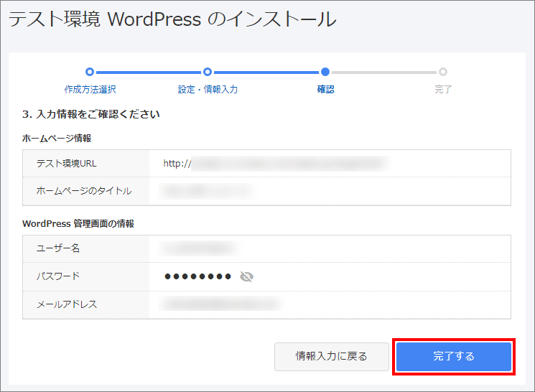Click the blurred ユーザー名 value

pyautogui.click(x=200, y=248)
